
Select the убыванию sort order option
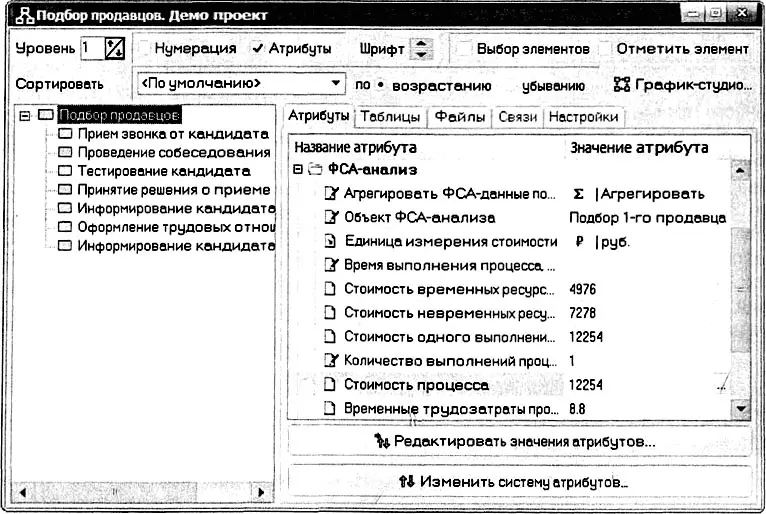click(553, 86)
